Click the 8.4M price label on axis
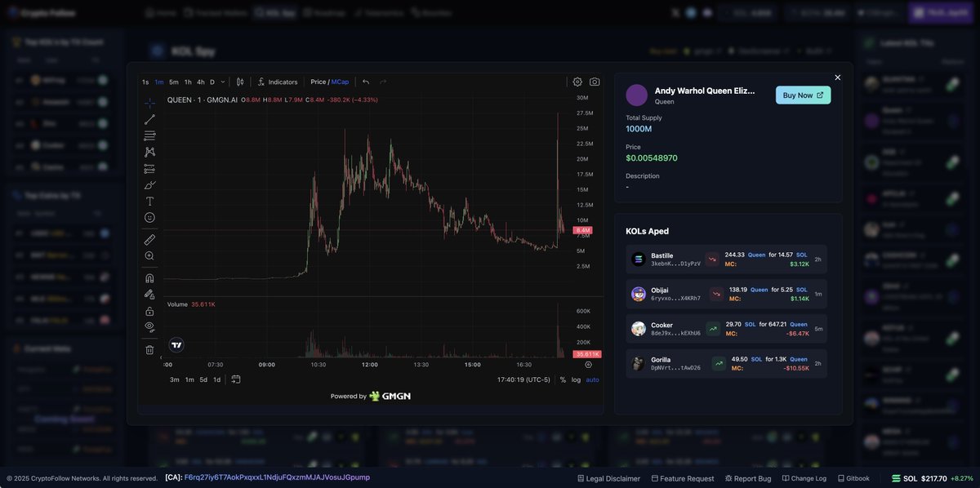This screenshot has width=980, height=488. (x=583, y=231)
